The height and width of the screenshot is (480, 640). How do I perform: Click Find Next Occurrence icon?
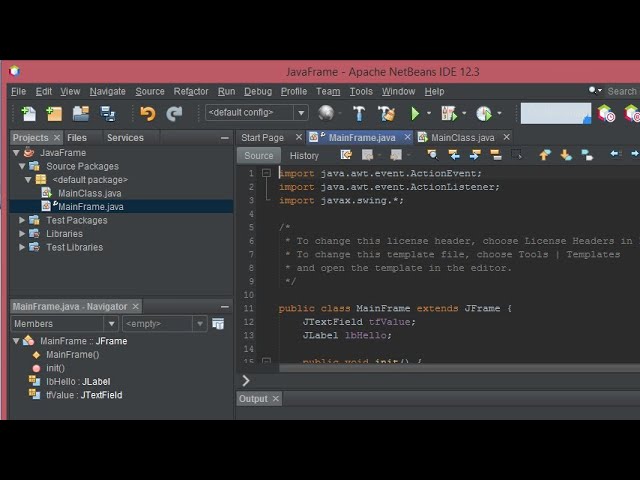pos(475,155)
